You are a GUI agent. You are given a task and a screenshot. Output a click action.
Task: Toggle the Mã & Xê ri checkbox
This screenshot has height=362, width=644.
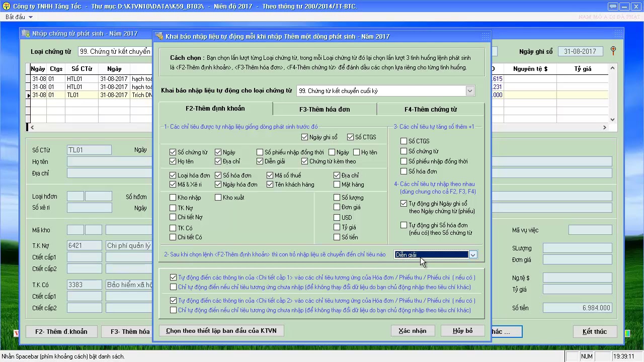click(173, 185)
